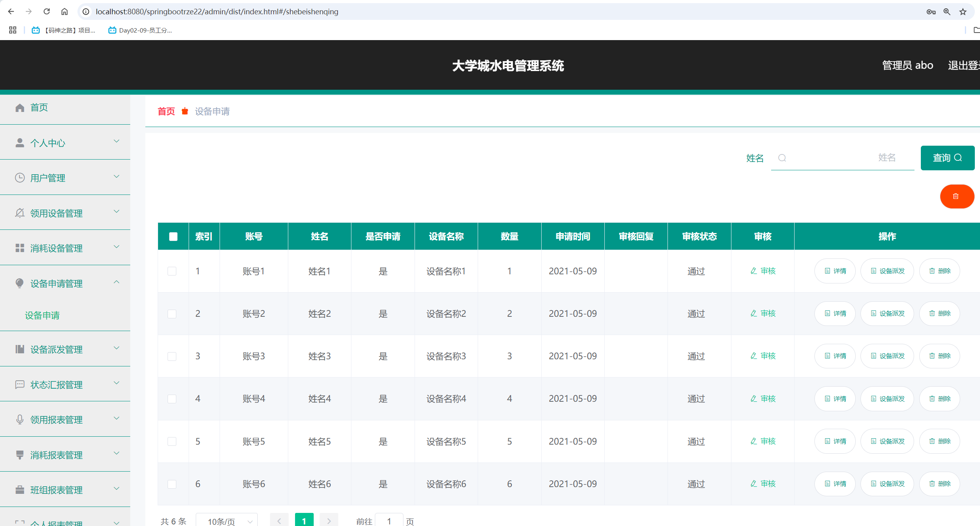Screen dimensions: 980x526
Task: Click the bell icon beside 领用设备管理
Action: 20,213
